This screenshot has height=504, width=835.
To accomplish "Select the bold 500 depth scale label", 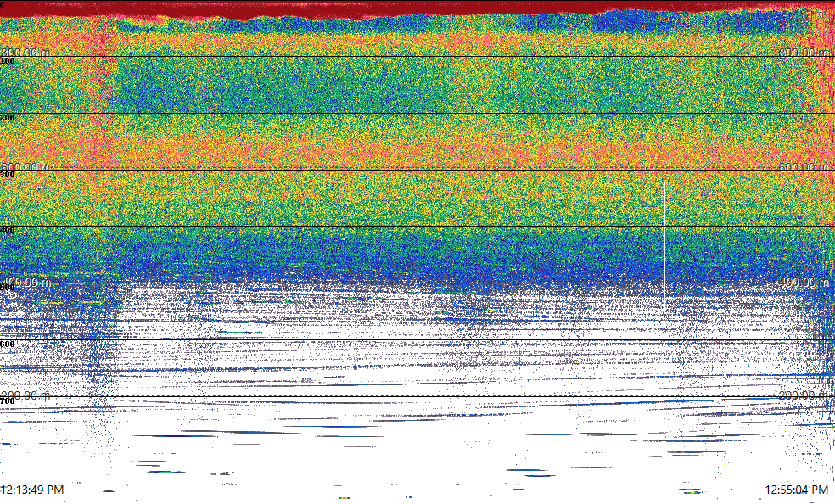I will 8,288.
